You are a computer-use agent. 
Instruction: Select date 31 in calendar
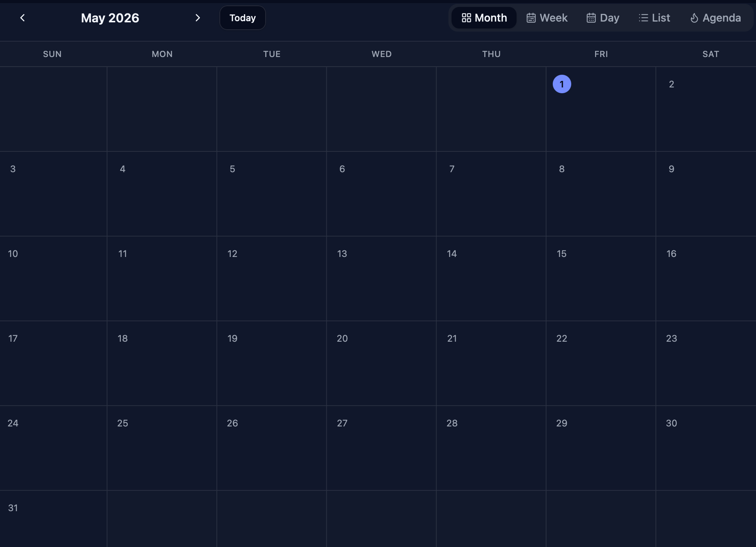(13, 508)
